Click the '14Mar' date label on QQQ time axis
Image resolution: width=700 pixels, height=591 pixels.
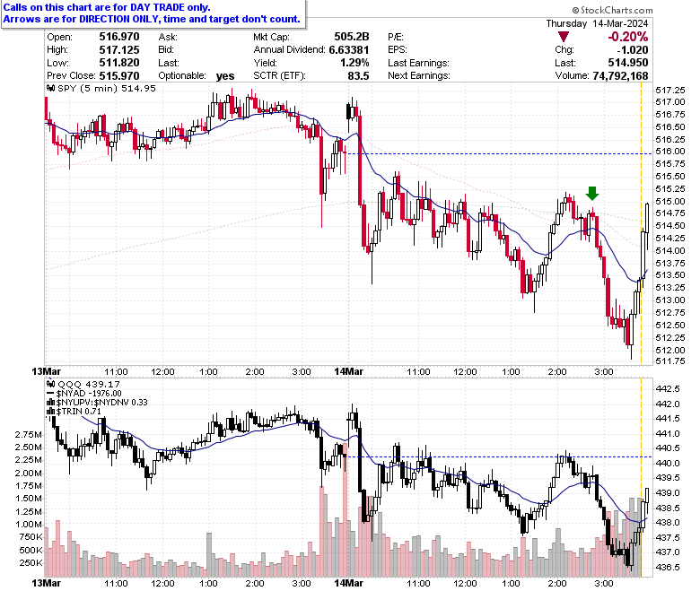[x=349, y=583]
